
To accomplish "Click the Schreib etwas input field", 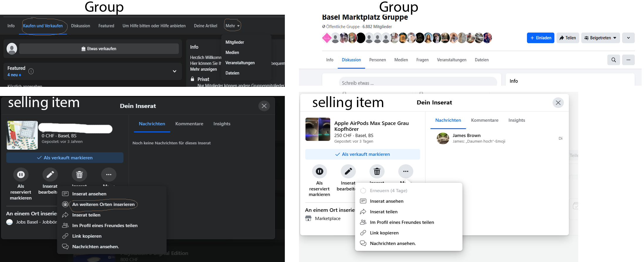I will [x=418, y=82].
